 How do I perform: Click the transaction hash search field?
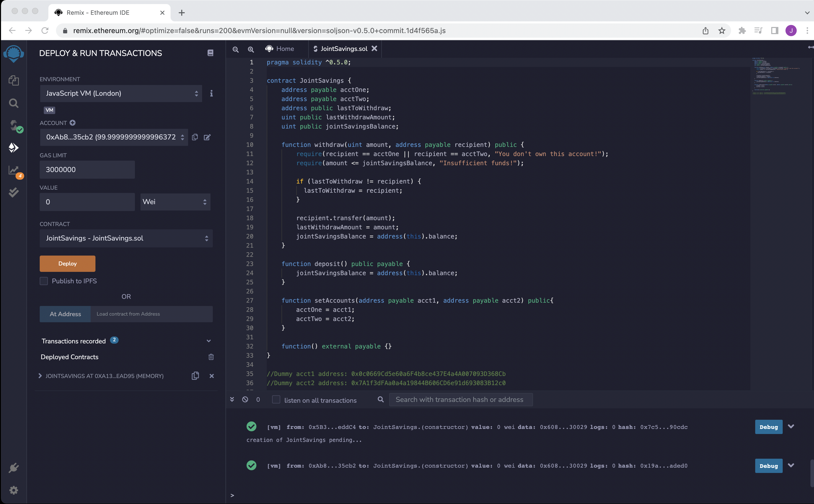pyautogui.click(x=461, y=400)
